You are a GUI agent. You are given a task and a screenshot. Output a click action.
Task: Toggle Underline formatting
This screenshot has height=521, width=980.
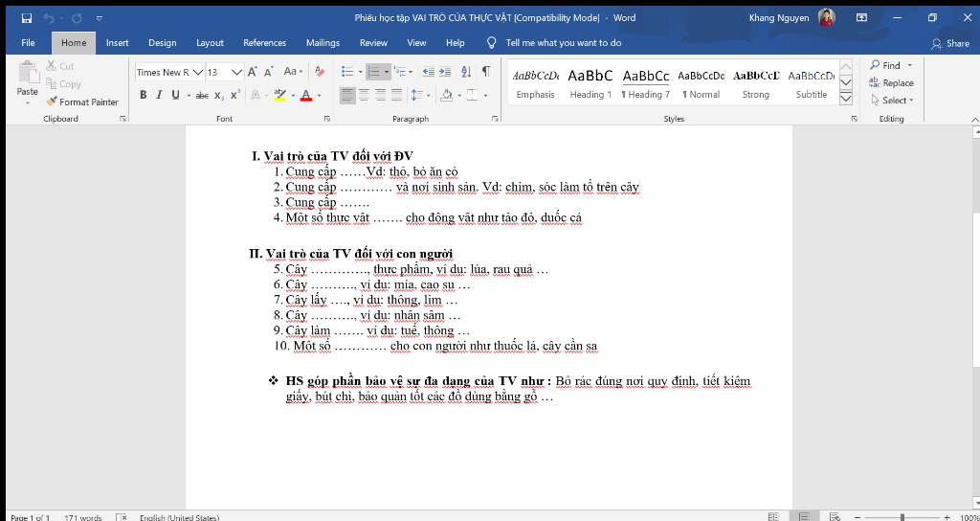pyautogui.click(x=174, y=95)
